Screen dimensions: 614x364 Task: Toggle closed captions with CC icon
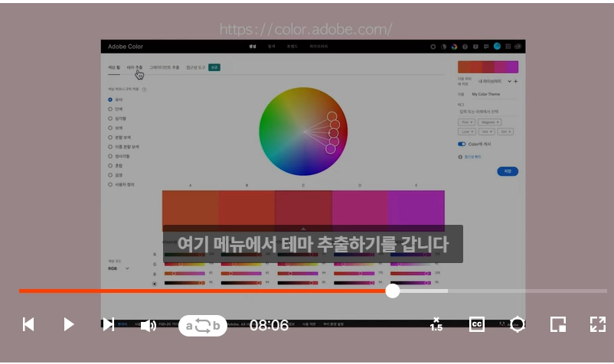pos(476,324)
